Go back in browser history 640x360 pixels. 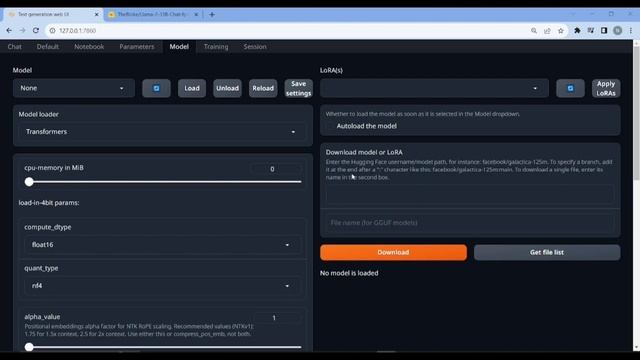pos(9,31)
